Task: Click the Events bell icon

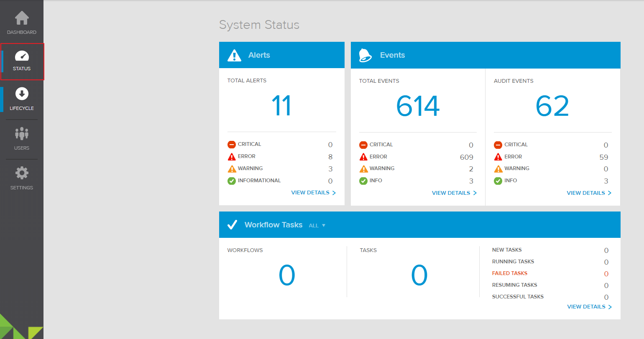Action: coord(365,55)
